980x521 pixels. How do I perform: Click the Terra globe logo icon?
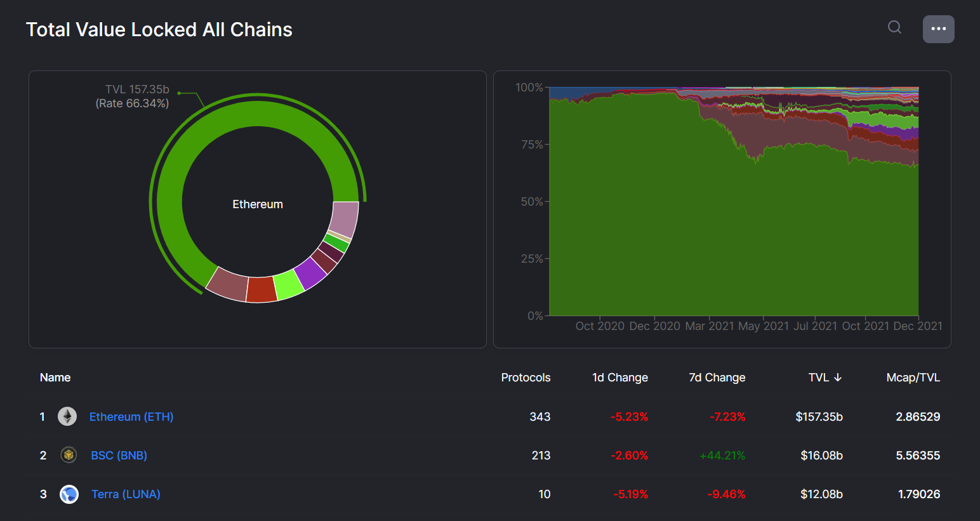tap(69, 494)
